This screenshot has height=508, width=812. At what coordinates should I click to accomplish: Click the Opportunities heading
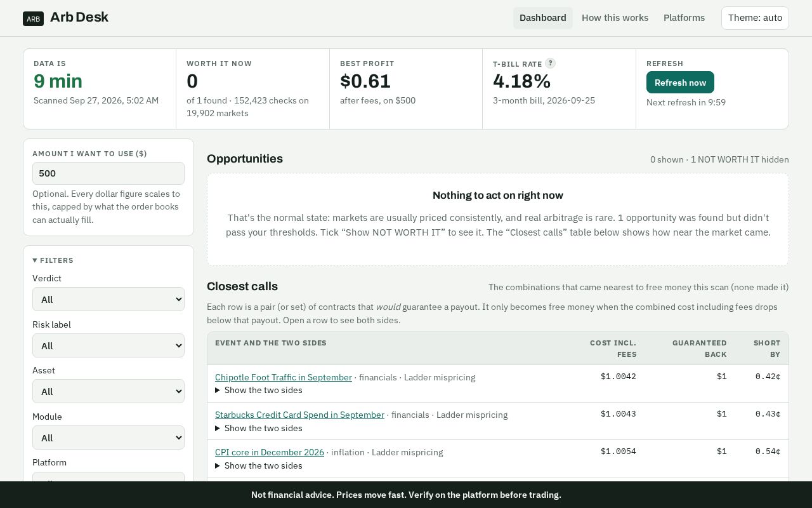point(245,159)
